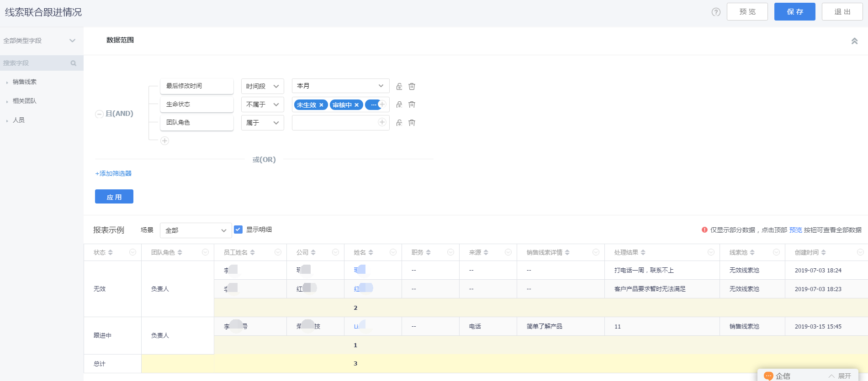This screenshot has width=868, height=381.
Task: Add value with plus in 团队角色 field
Action: (x=382, y=122)
